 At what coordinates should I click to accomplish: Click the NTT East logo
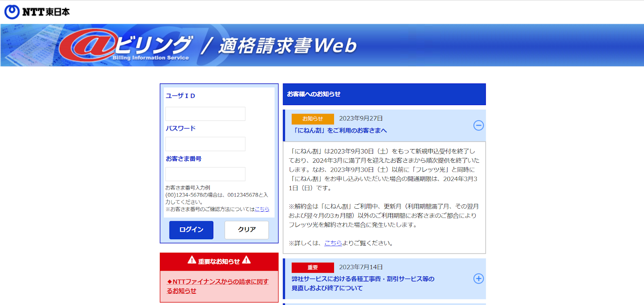coord(37,12)
